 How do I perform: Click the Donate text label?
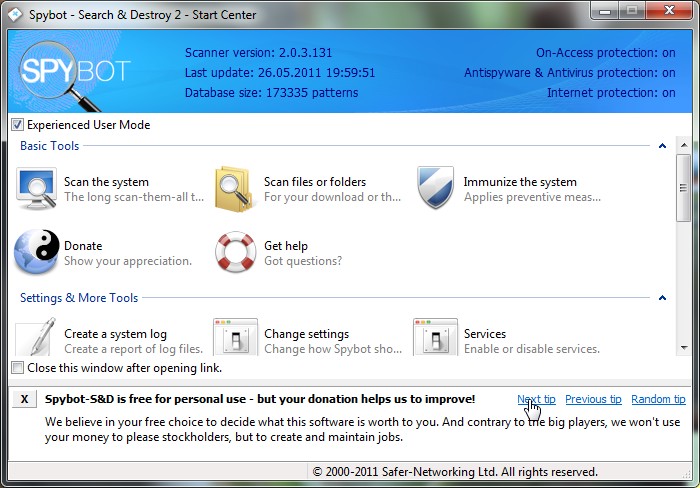83,246
